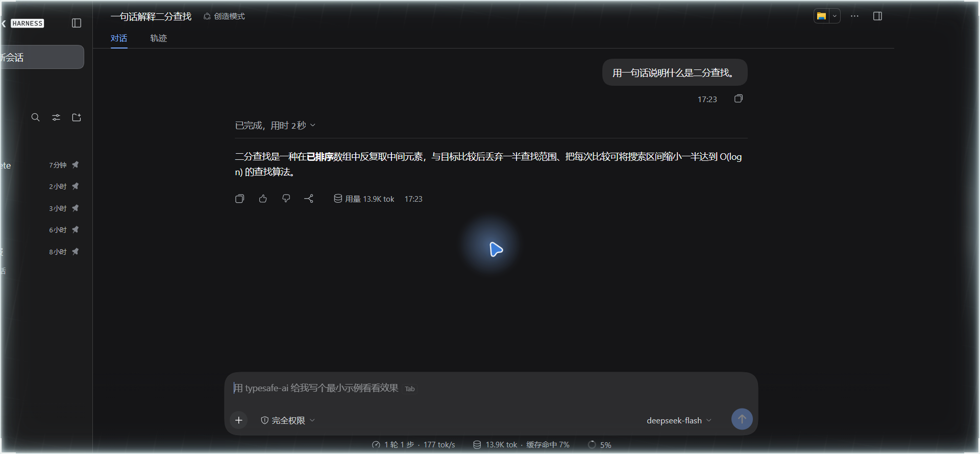Share the assistant reply
The width and height of the screenshot is (980, 454).
(309, 199)
